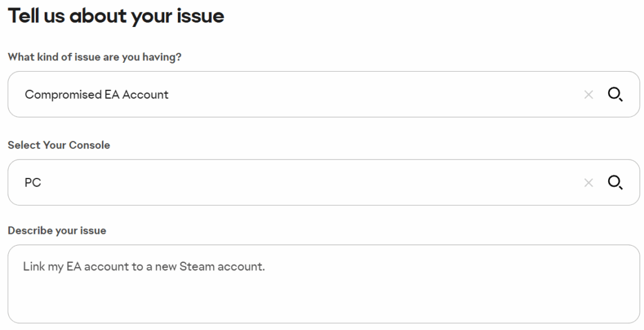Image resolution: width=644 pixels, height=330 pixels.
Task: Clear the PC console selection
Action: click(589, 183)
